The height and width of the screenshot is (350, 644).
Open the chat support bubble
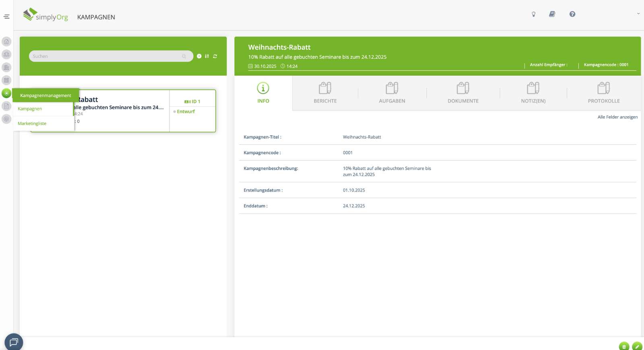[x=14, y=342]
